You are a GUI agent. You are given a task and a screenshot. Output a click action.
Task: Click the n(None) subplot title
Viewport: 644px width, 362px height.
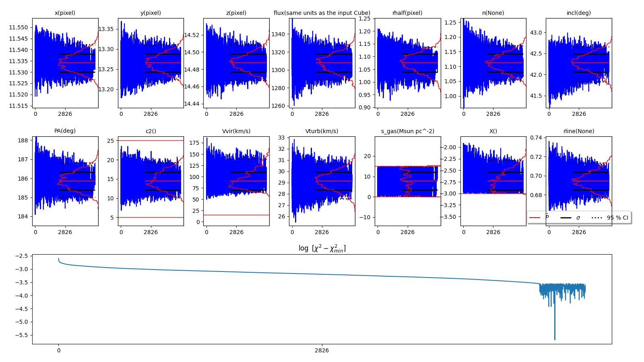pos(493,13)
